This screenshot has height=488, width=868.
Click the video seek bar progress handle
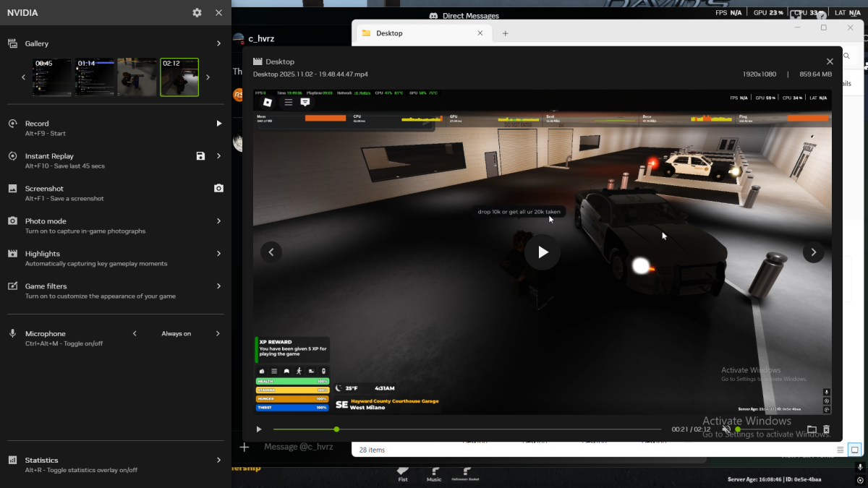336,429
